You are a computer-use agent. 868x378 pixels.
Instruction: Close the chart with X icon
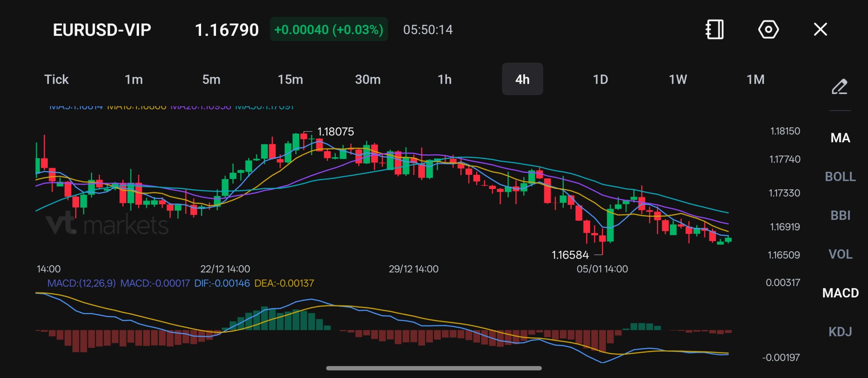[821, 29]
